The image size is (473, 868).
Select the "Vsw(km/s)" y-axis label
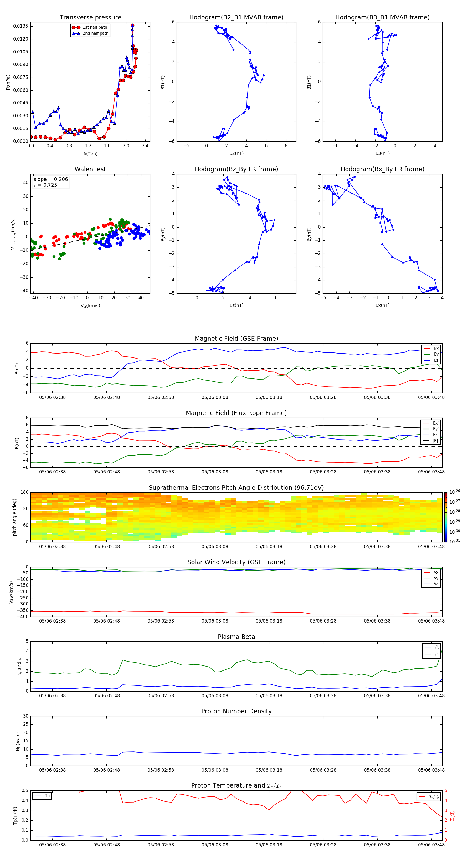tap(11, 592)
